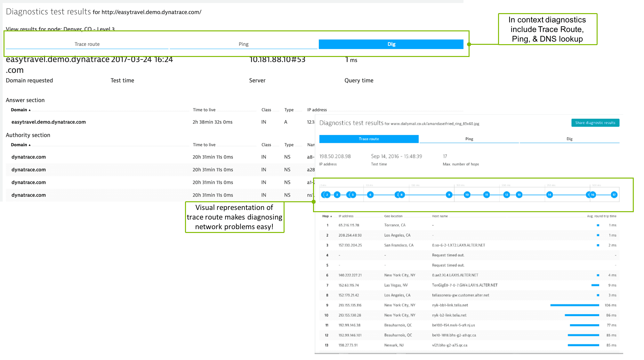Click Time to live header in Answer section
The height and width of the screenshot is (360, 644).
click(204, 110)
